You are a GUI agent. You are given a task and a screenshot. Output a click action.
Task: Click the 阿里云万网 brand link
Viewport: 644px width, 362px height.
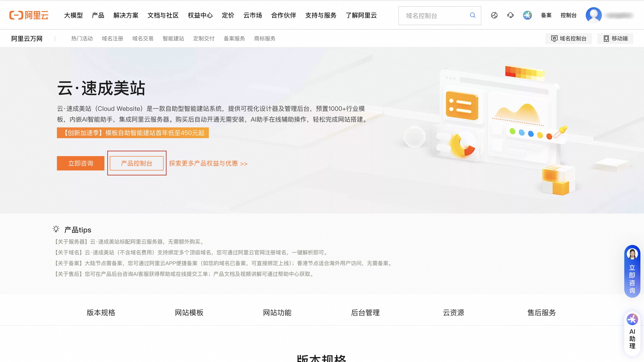[27, 39]
